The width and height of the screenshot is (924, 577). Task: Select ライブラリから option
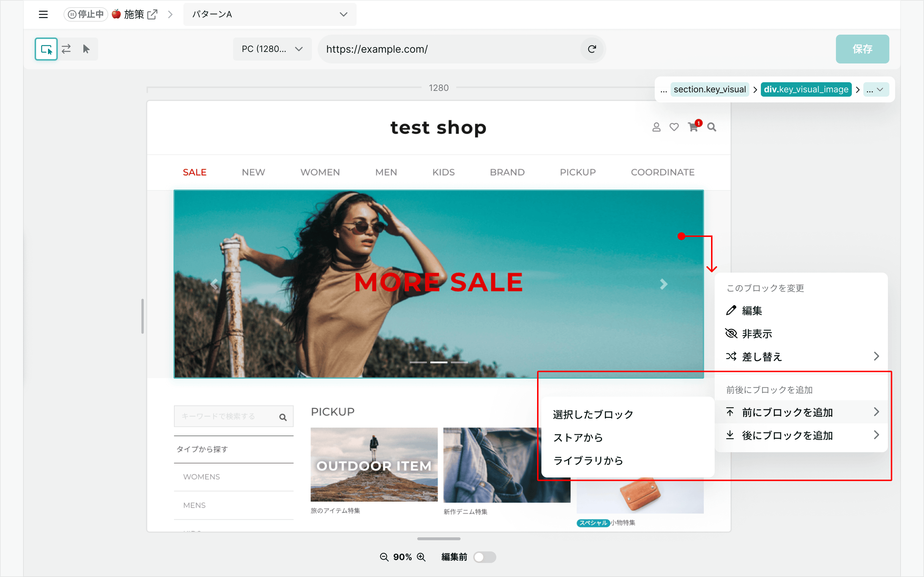click(x=588, y=461)
